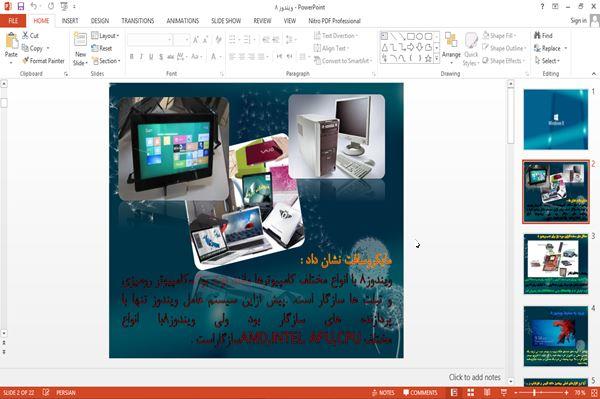
Task: Pick the star shape in the Shapes gallery
Action: (428, 59)
